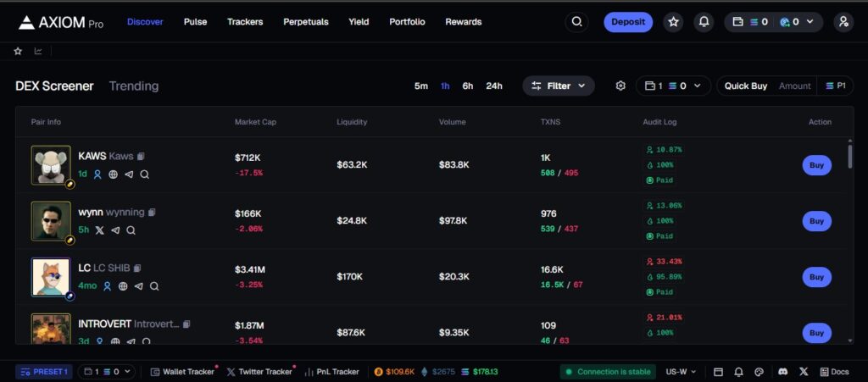Image resolution: width=868 pixels, height=382 pixels.
Task: Open the KAWS Telegram link icon
Action: click(129, 174)
